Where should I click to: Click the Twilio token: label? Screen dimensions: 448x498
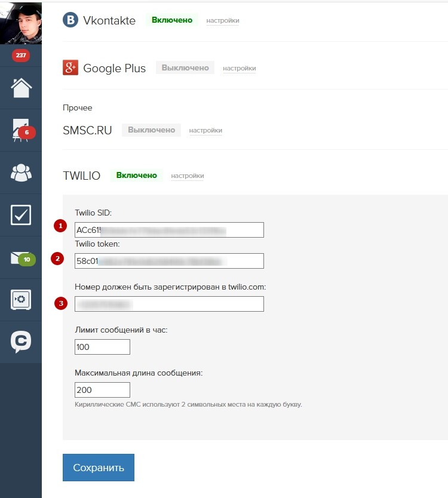(x=97, y=244)
